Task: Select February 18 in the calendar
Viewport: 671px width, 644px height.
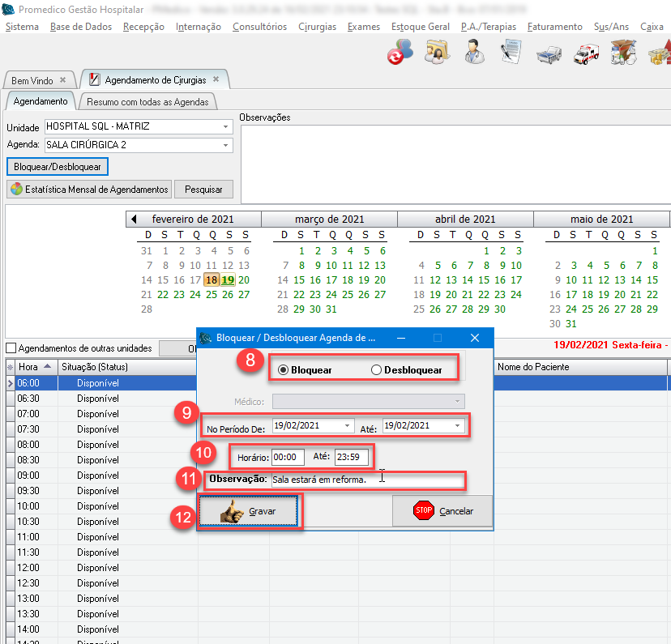Action: (x=212, y=280)
